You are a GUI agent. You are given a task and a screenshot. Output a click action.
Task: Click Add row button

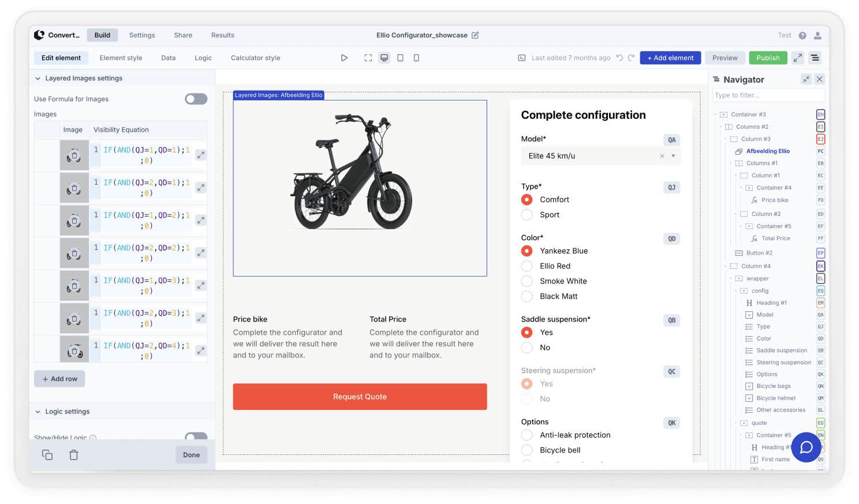click(59, 379)
